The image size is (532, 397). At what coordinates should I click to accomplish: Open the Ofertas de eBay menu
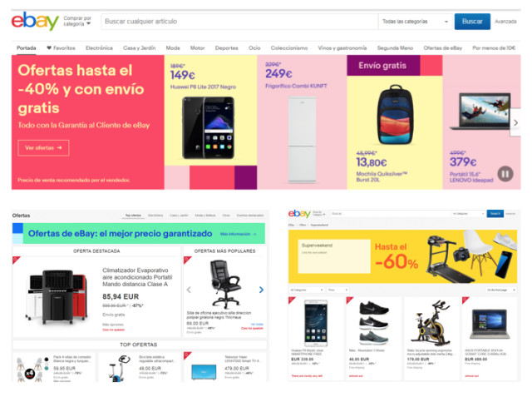(x=443, y=48)
